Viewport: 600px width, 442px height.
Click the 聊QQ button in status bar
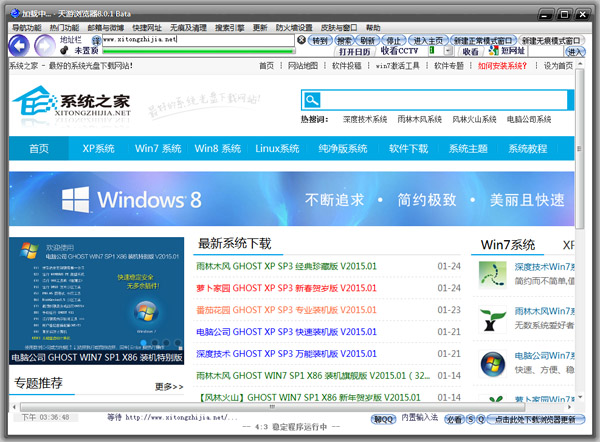[382, 418]
